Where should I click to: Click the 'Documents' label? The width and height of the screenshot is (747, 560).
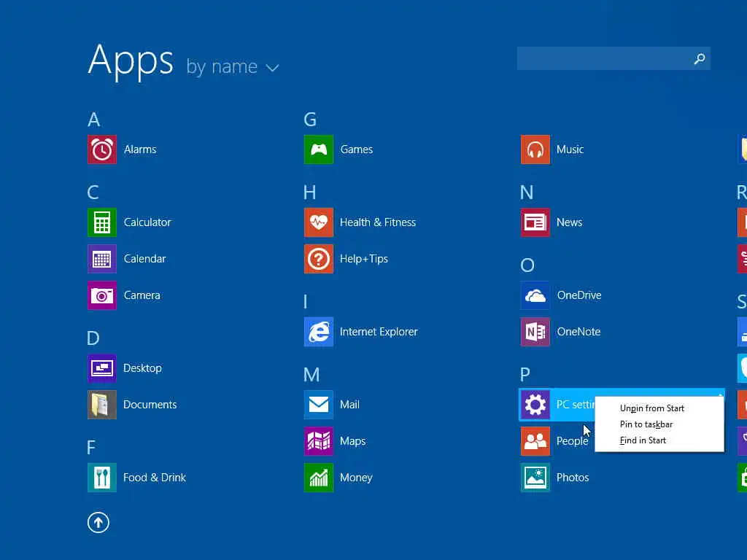[x=150, y=404]
